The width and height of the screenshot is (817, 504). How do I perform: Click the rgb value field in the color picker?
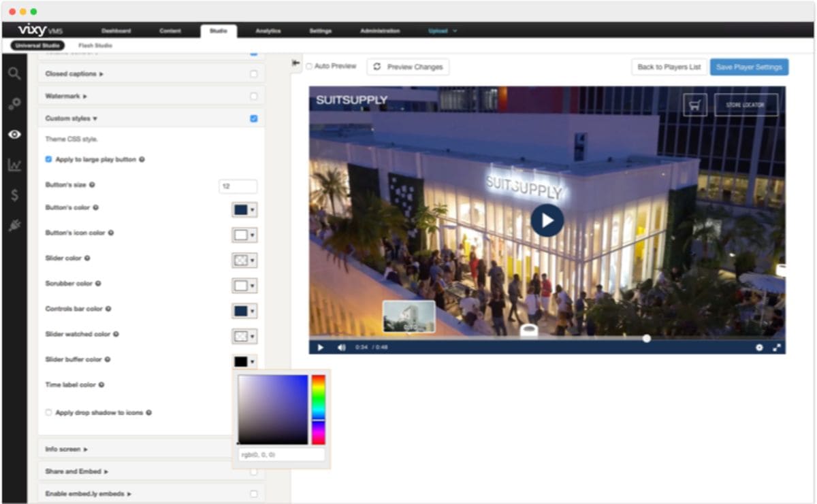point(281,454)
